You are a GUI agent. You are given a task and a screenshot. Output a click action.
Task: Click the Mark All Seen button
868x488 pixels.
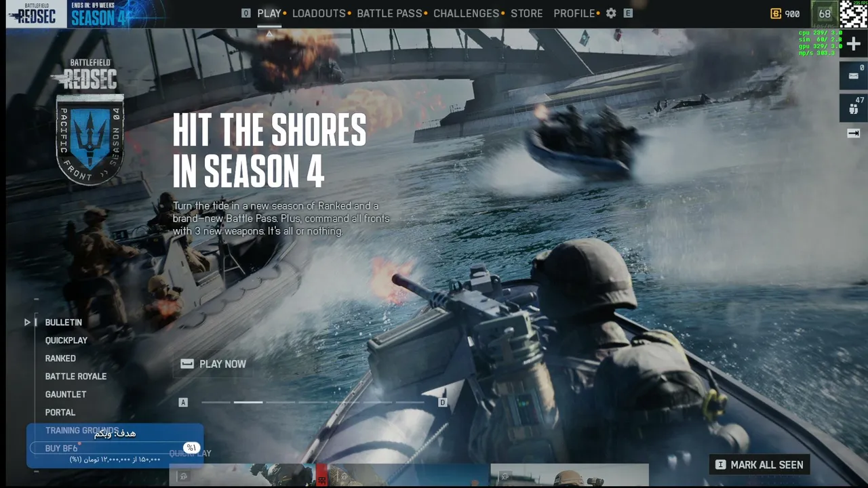(x=759, y=465)
